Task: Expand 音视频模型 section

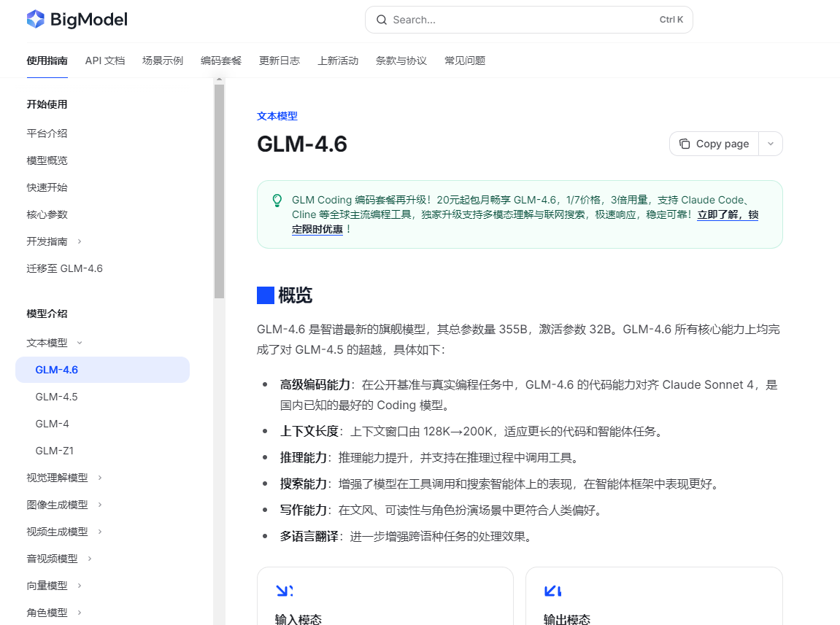Action: click(90, 559)
